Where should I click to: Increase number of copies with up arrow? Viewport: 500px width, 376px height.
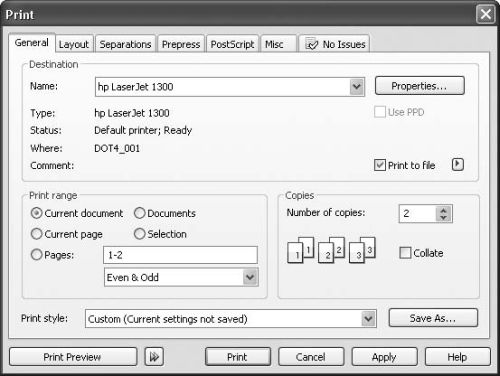pos(443,210)
